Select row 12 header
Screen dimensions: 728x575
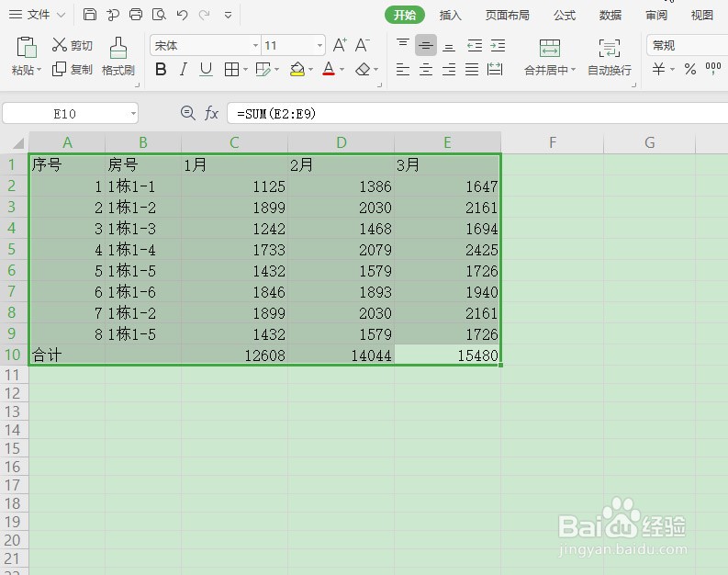click(13, 393)
